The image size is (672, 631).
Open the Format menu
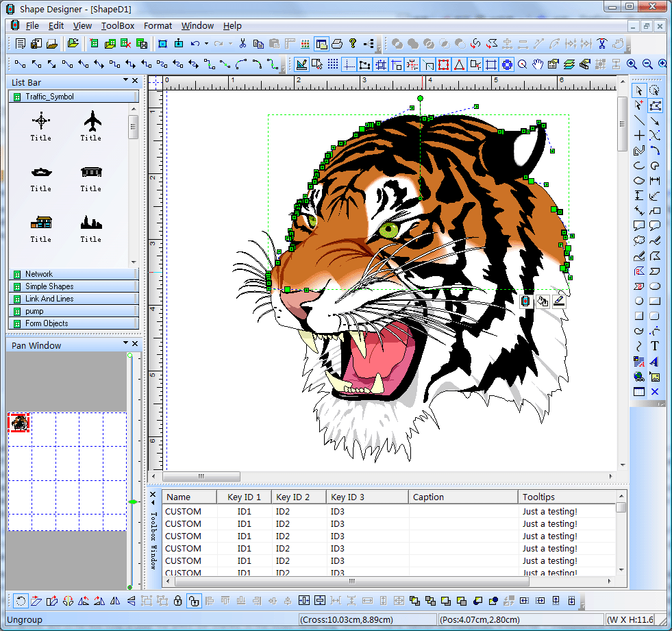(158, 26)
